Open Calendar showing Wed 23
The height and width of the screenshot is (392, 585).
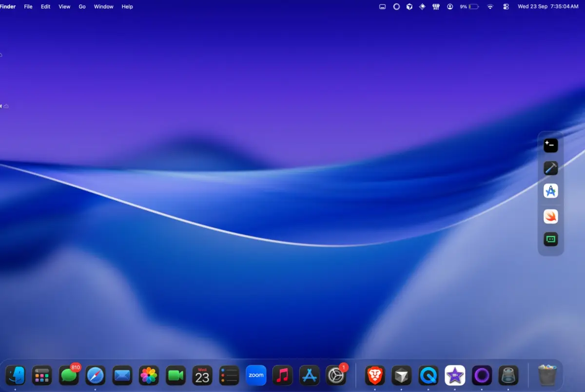[x=202, y=375]
